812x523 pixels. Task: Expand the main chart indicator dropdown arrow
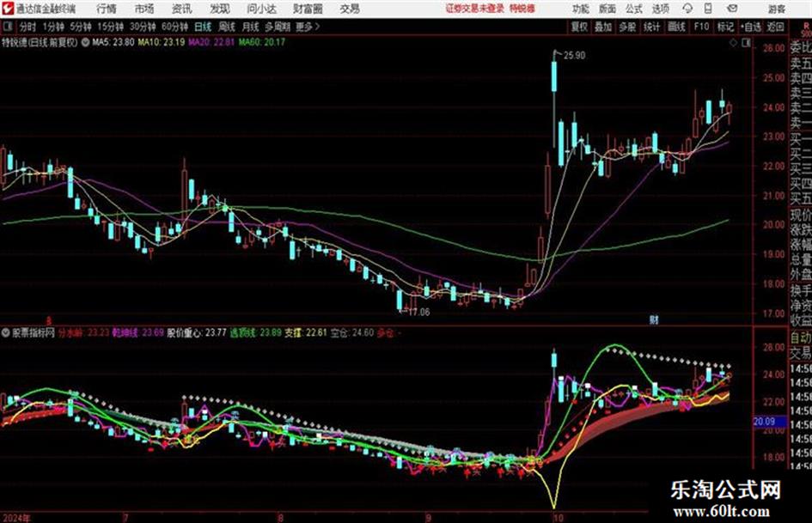coord(85,42)
